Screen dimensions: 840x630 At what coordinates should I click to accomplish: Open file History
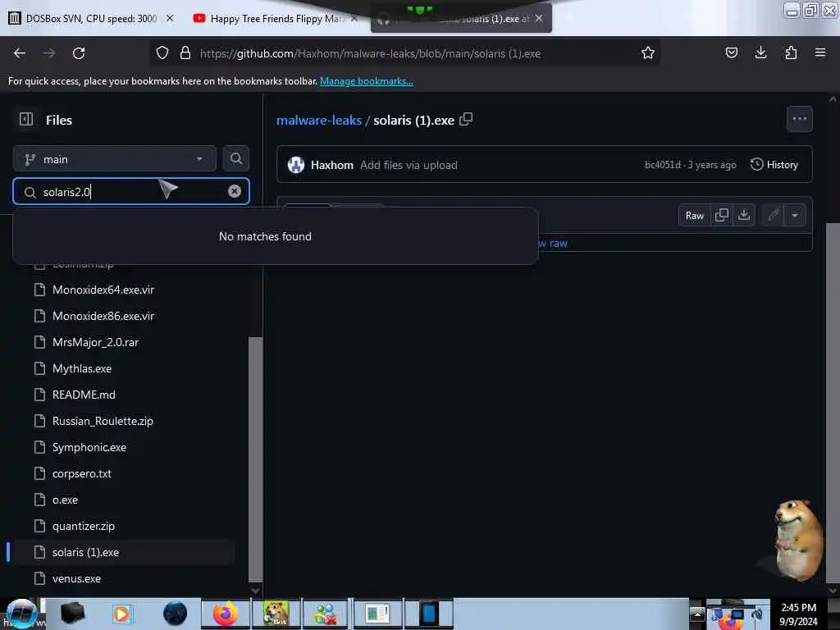click(774, 164)
